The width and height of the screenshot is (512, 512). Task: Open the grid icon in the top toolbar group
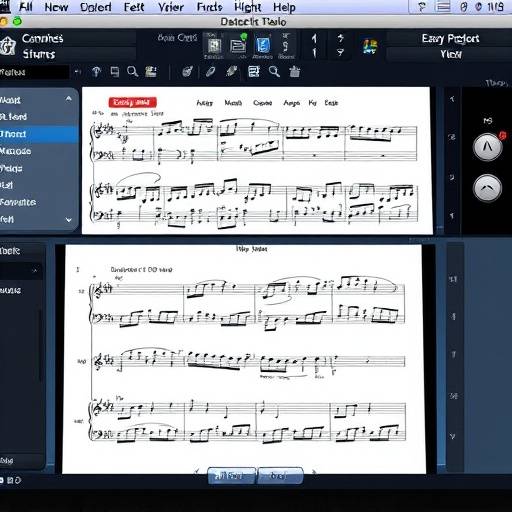point(214,46)
